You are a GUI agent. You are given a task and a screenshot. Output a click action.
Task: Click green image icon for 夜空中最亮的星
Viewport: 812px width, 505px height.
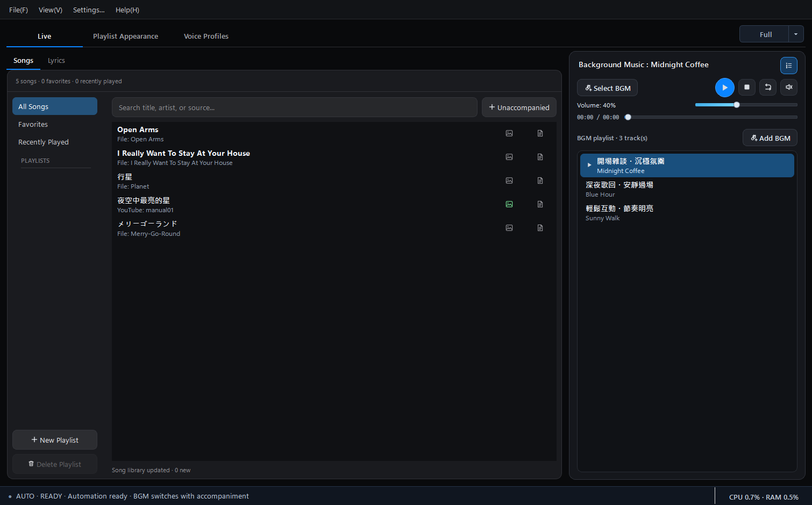click(509, 204)
